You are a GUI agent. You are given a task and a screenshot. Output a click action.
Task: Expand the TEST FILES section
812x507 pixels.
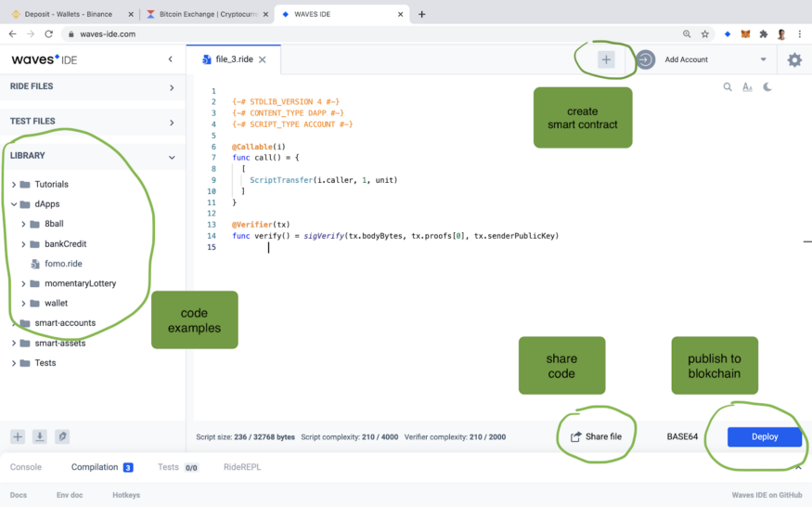click(172, 123)
